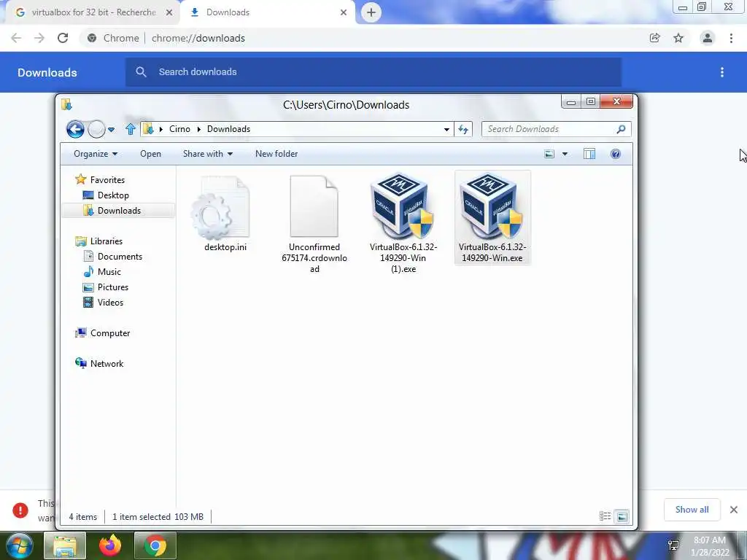Image resolution: width=747 pixels, height=560 pixels.
Task: Select Downloads in the sidebar
Action: 118,211
